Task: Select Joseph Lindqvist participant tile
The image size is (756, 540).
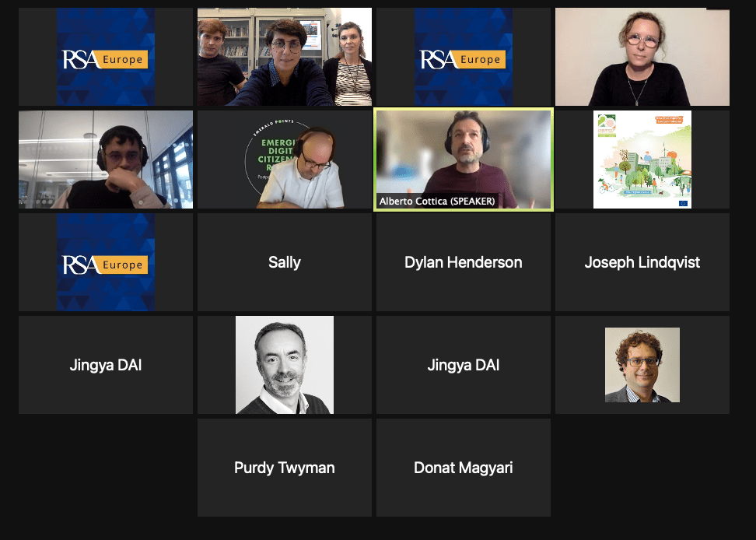Action: pyautogui.click(x=642, y=262)
